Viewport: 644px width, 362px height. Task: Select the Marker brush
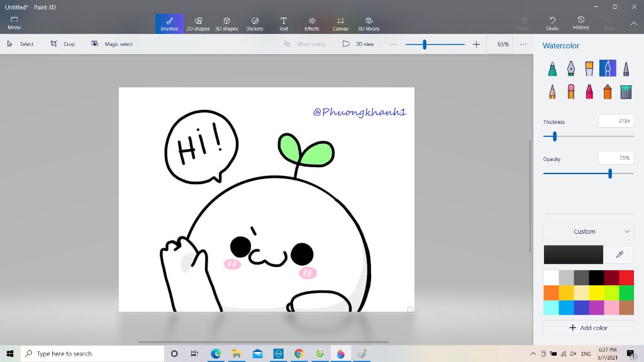pyautogui.click(x=552, y=69)
